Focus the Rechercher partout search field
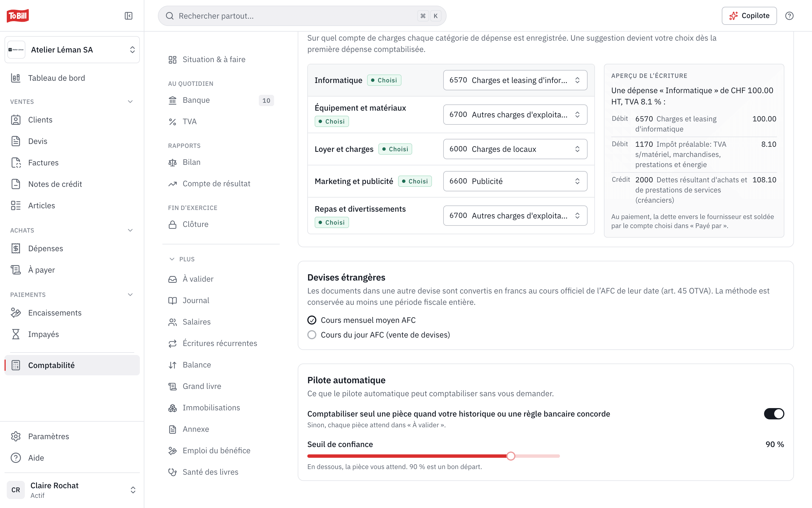Image resolution: width=812 pixels, height=508 pixels. (x=302, y=16)
